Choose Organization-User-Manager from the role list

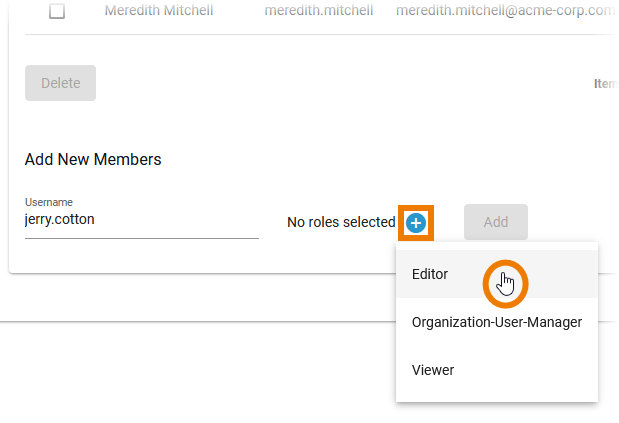[496, 322]
